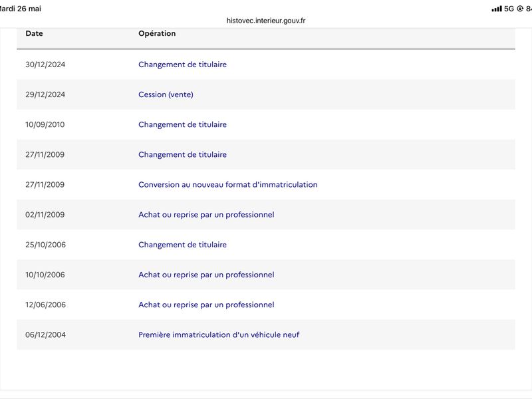Open the 30/12/2024 Changement de titulaire entry
The height and width of the screenshot is (399, 532).
click(x=182, y=65)
